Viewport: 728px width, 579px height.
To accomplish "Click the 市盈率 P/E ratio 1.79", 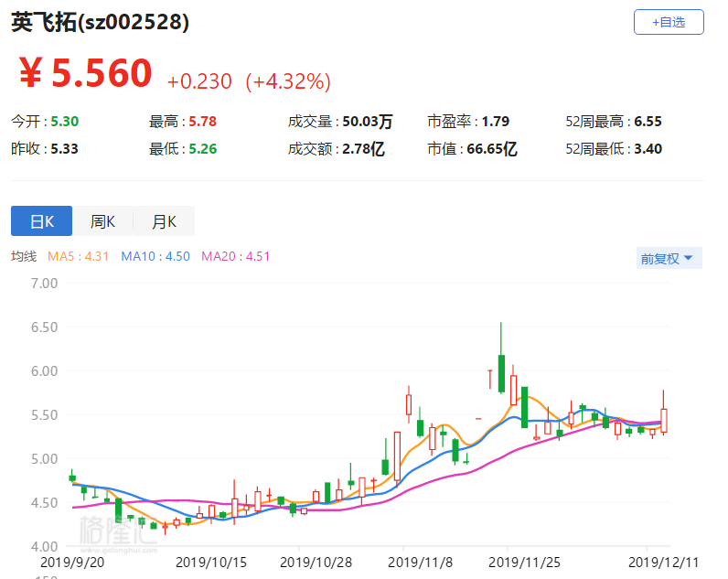I will pyautogui.click(x=496, y=121).
